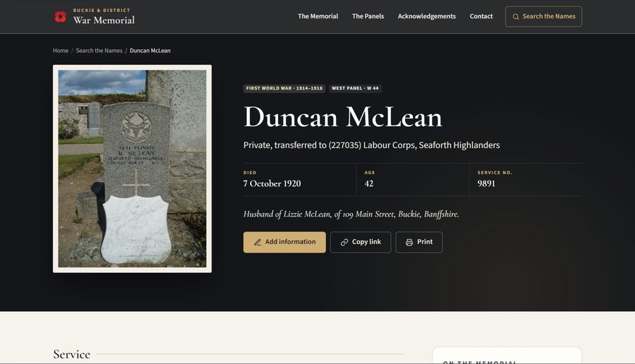Click the red poppy logo icon

point(61,17)
